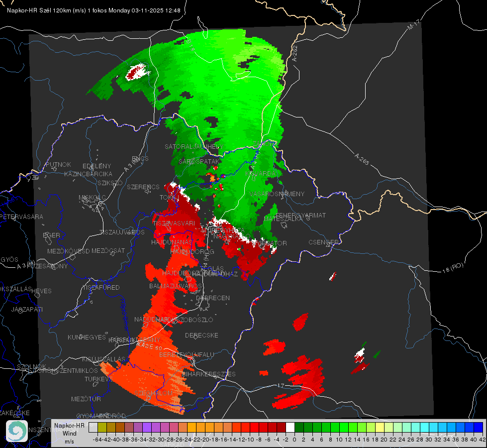Select the BIHARKERESZTES label
This screenshot has height=448, width=487.
click(x=209, y=374)
